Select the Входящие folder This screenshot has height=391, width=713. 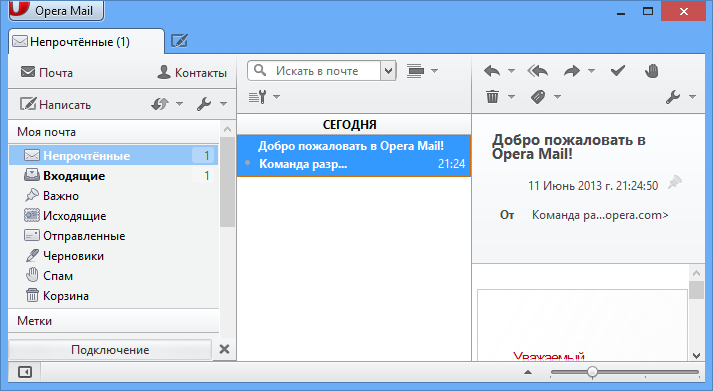click(114, 175)
